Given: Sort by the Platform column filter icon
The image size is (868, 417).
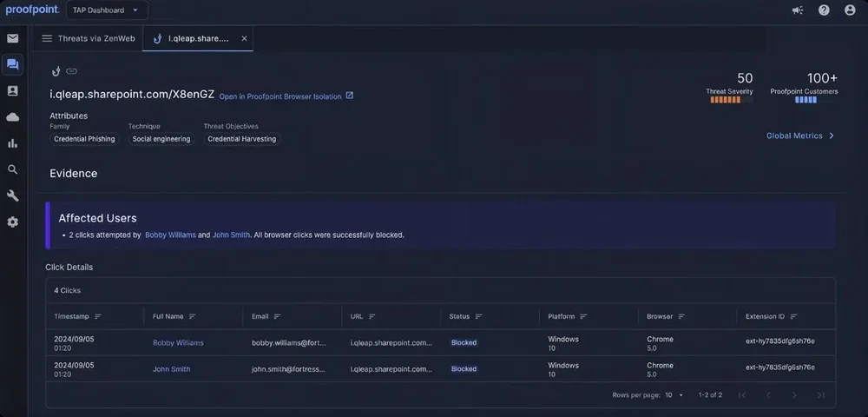Looking at the screenshot, I should pos(583,317).
